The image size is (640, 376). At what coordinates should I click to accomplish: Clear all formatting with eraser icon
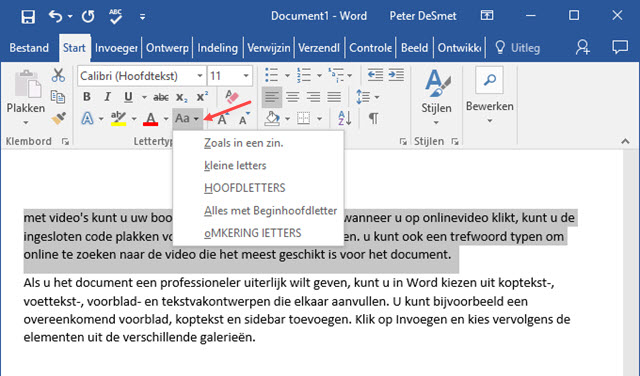[x=232, y=97]
